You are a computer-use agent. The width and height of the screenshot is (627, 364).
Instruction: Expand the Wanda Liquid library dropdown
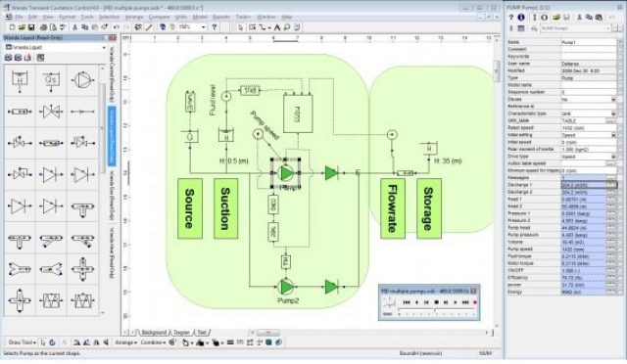(104, 48)
